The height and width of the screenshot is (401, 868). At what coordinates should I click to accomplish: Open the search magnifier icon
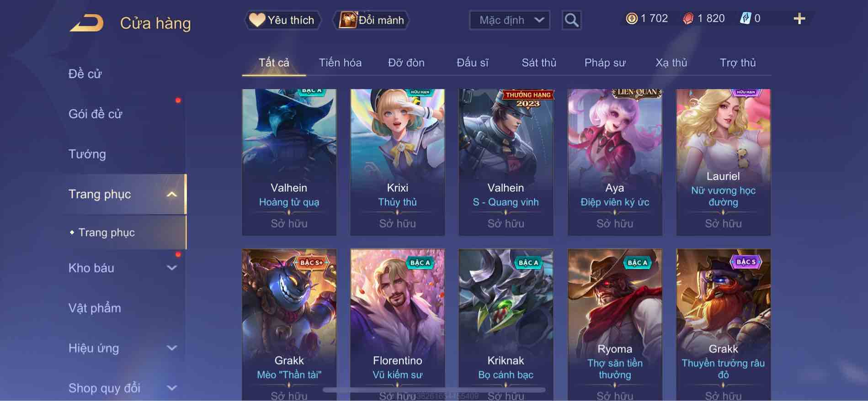pyautogui.click(x=571, y=20)
